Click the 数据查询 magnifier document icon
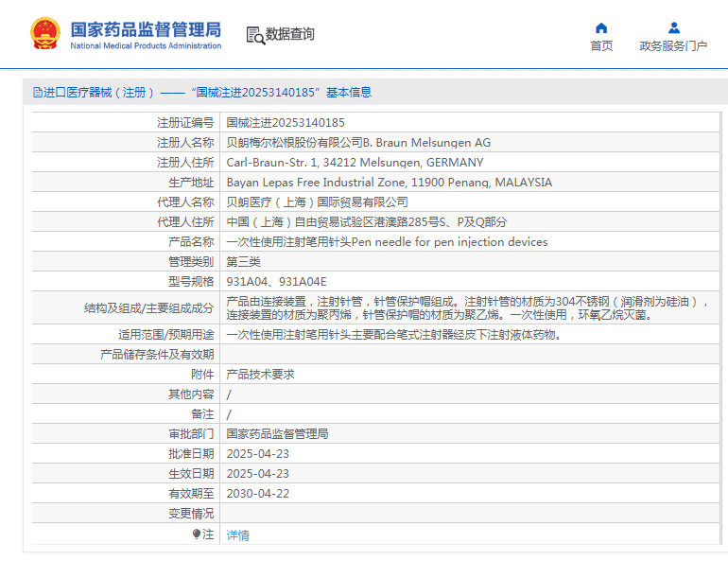 pyautogui.click(x=254, y=35)
